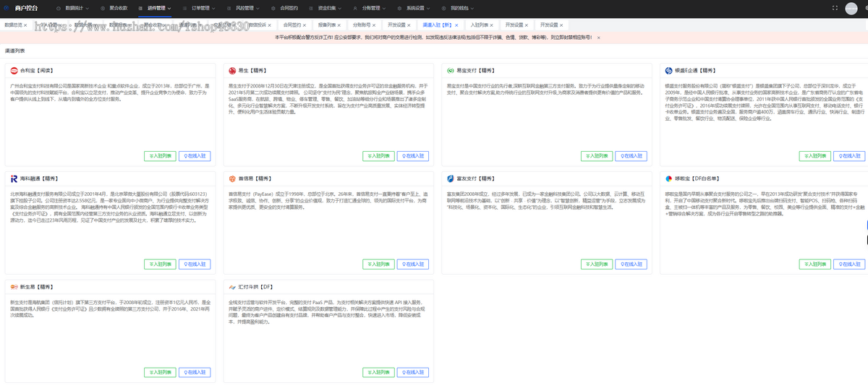Click 在线入驻 on the 新生易 card
The image size is (868, 388).
pos(195,373)
